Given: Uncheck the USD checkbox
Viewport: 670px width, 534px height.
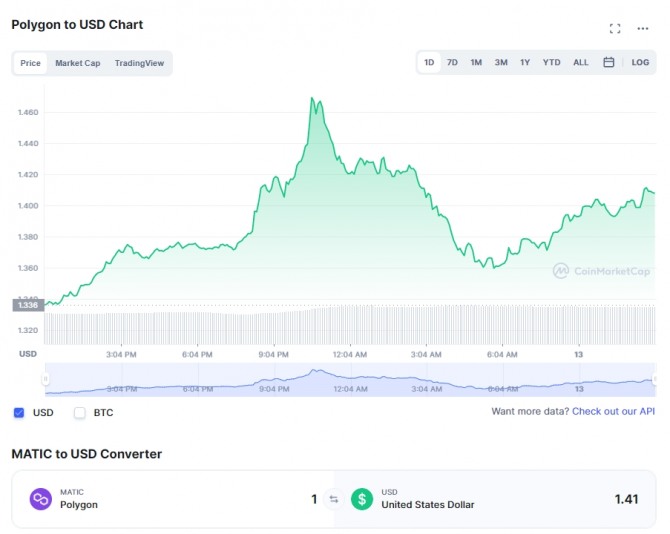Looking at the screenshot, I should tap(19, 413).
